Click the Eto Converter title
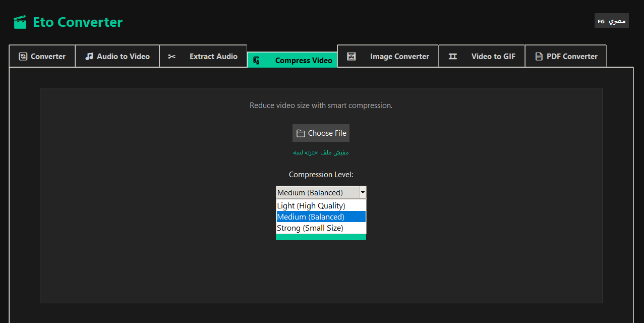This screenshot has width=644, height=323. [78, 22]
